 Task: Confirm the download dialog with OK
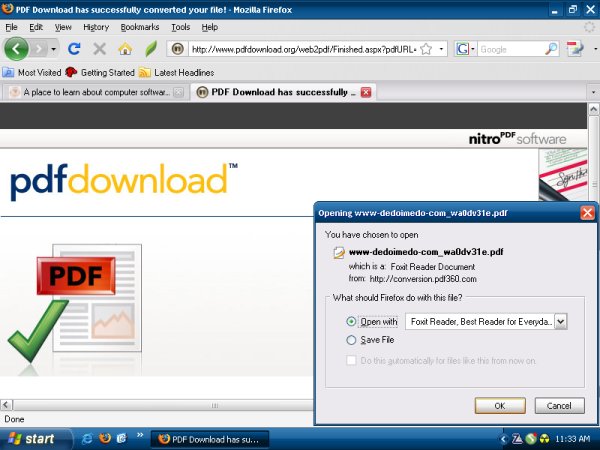(x=500, y=406)
